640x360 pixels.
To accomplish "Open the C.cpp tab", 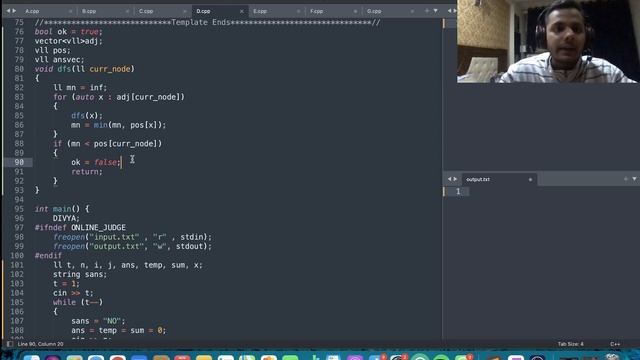I will 146,11.
